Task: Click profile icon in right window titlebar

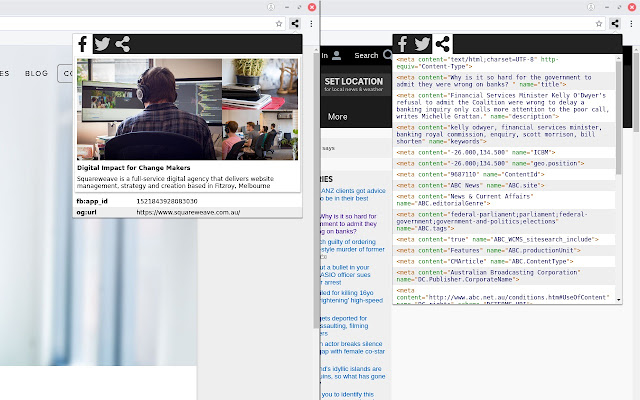Action: click(x=591, y=7)
